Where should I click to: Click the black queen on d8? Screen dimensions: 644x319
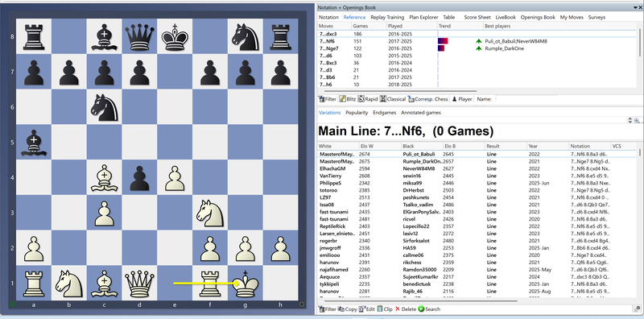tap(139, 37)
